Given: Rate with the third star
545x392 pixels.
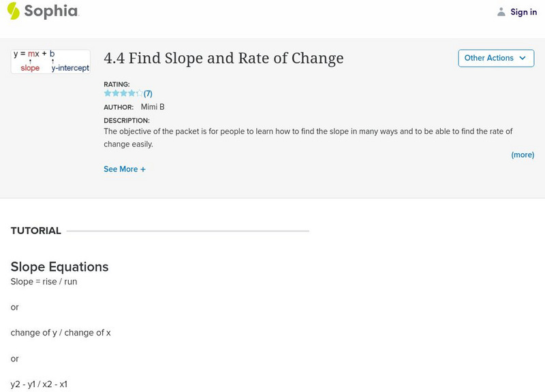Looking at the screenshot, I should pyautogui.click(x=123, y=93).
